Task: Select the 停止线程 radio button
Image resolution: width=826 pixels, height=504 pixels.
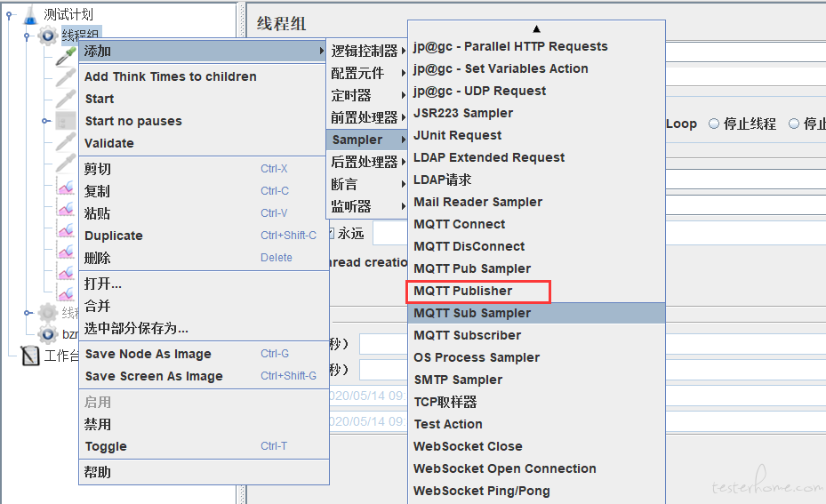Action: pyautogui.click(x=714, y=124)
